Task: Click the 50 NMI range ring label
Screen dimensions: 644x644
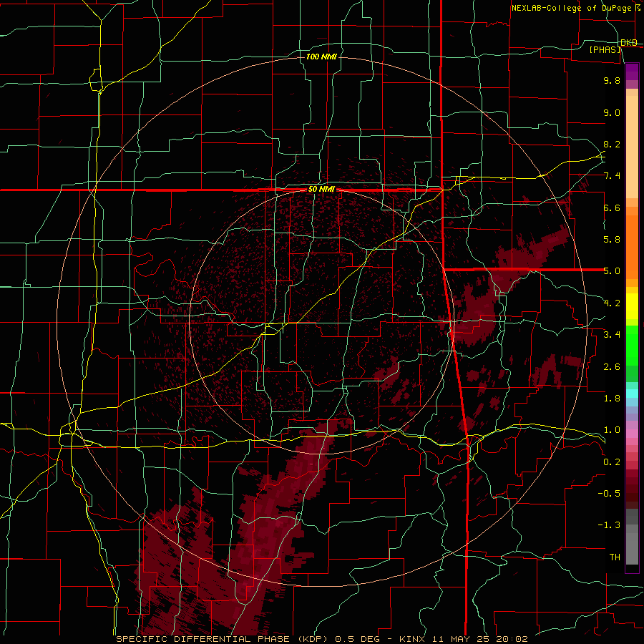Action: point(321,190)
